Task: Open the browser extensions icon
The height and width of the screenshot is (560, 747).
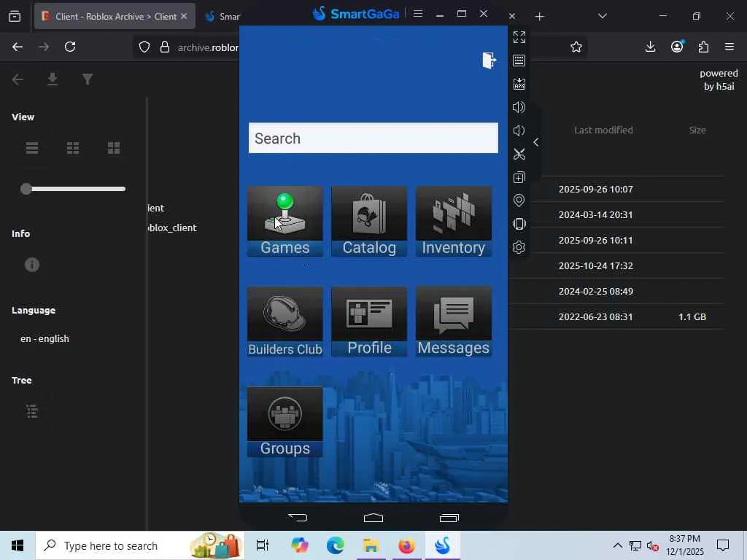Action: (x=703, y=47)
